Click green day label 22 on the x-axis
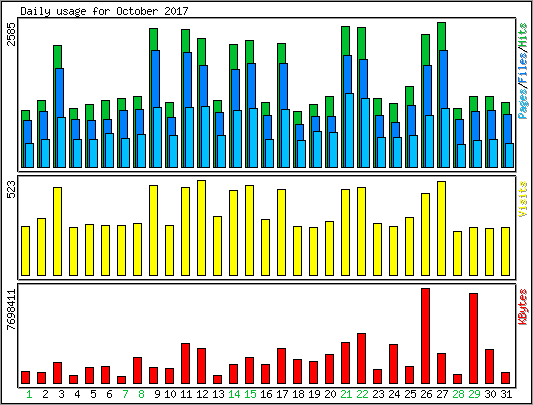The height and width of the screenshot is (405, 533). tap(362, 394)
